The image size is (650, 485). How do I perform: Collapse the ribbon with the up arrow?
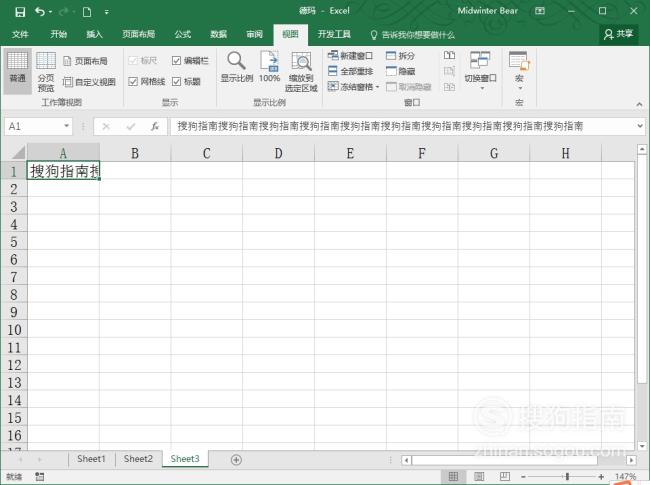(x=639, y=104)
